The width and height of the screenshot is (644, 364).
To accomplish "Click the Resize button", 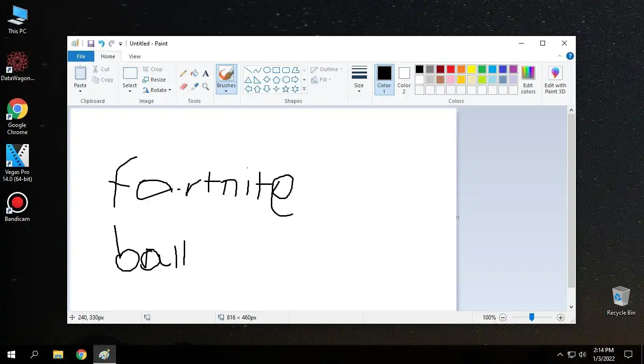I will [x=154, y=80].
